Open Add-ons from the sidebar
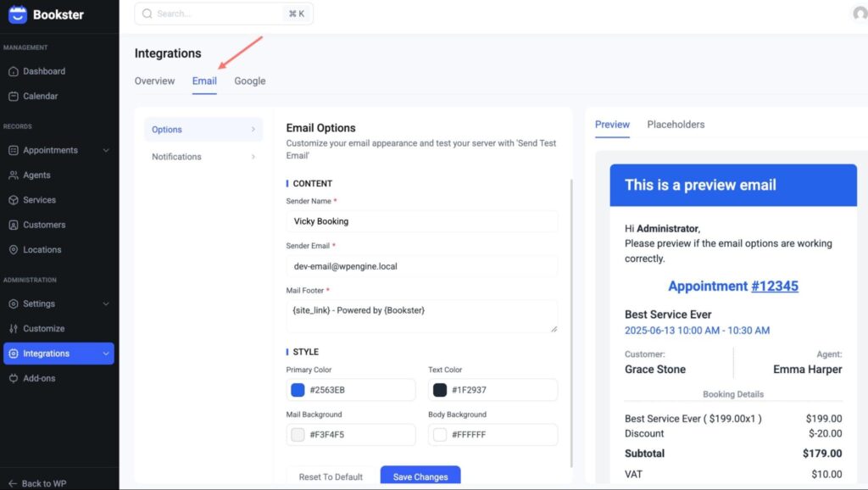868x490 pixels. pyautogui.click(x=59, y=379)
